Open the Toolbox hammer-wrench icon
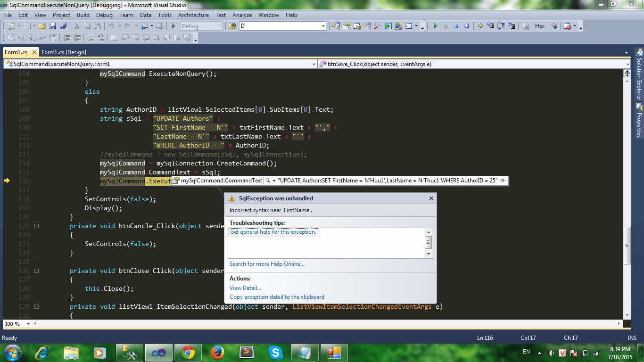This screenshot has height=362, width=644. tap(377, 26)
